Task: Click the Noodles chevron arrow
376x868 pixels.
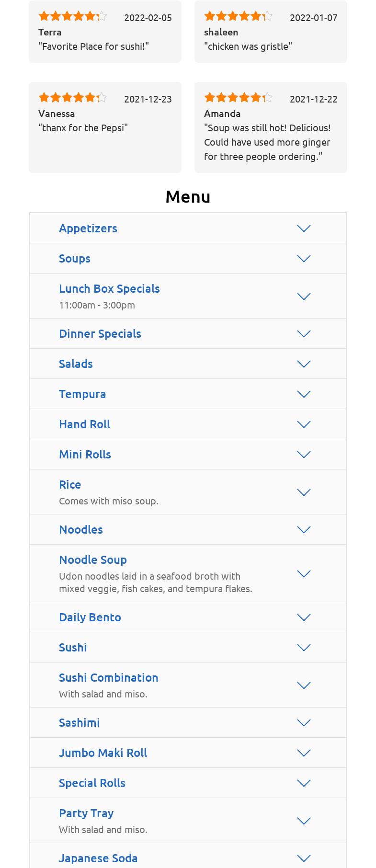Action: tap(304, 530)
